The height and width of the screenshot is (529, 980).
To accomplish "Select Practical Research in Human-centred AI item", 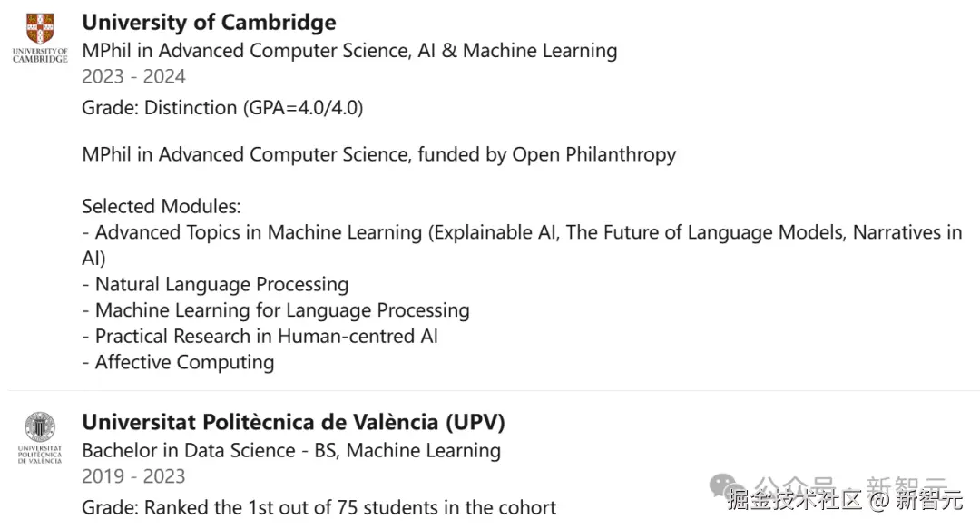I will click(x=266, y=337).
